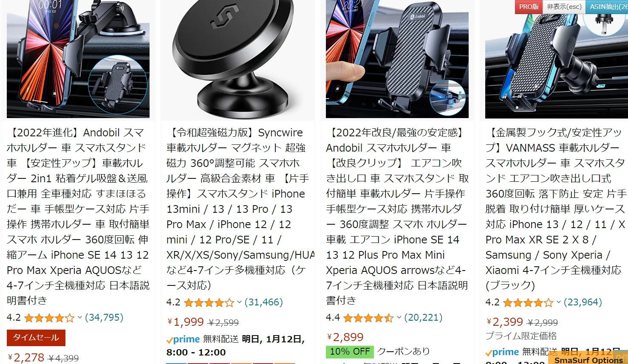Viewport: 628px width, 364px height.
Task: Click the 4.4 star rating icons
Action: coord(368,318)
